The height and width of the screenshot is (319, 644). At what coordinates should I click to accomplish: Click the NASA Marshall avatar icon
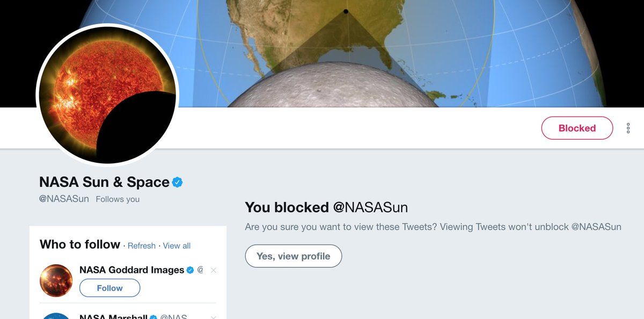56,316
